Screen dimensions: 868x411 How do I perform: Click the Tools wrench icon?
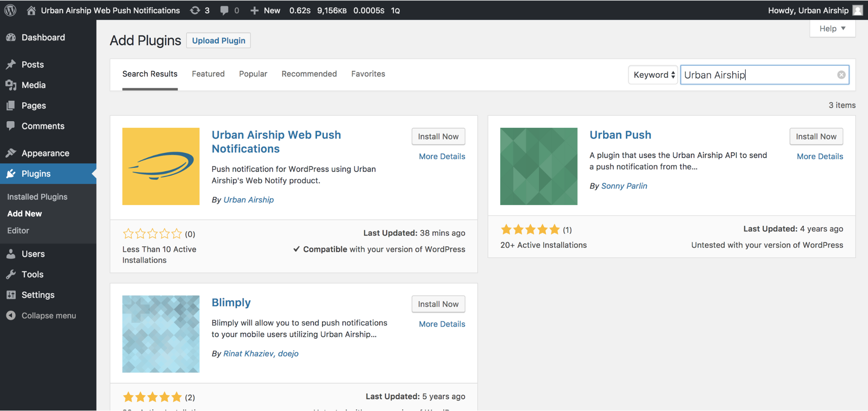pos(11,274)
